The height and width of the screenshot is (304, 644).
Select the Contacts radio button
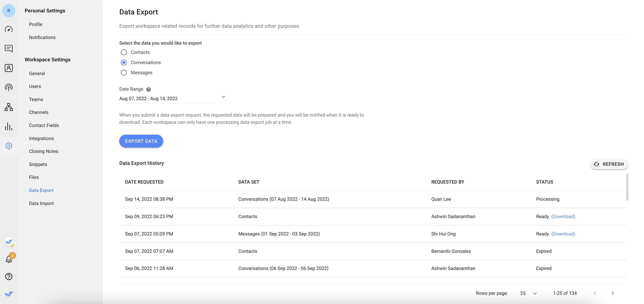(x=123, y=53)
